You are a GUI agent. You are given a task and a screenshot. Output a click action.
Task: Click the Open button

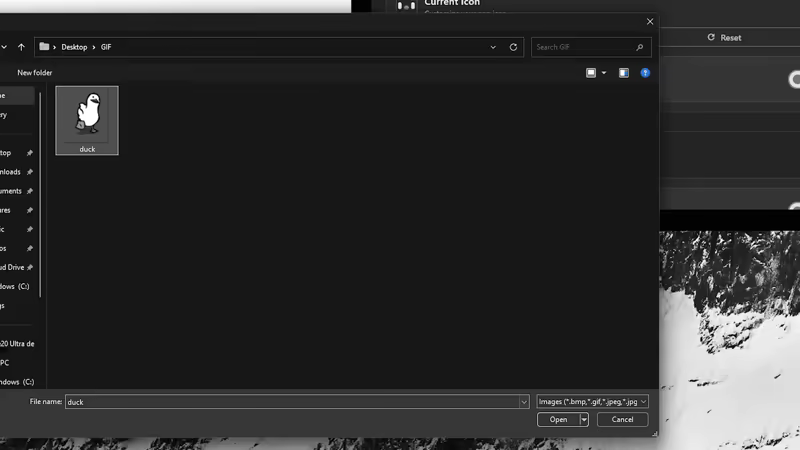[558, 419]
